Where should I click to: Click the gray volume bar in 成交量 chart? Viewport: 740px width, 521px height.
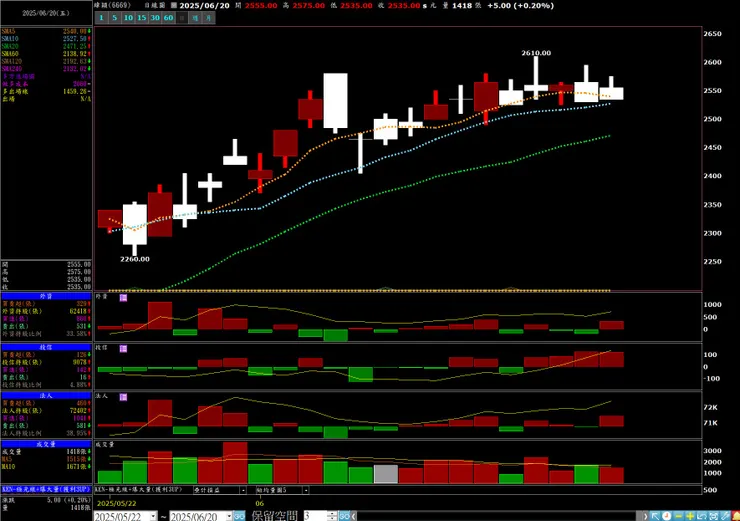point(386,474)
